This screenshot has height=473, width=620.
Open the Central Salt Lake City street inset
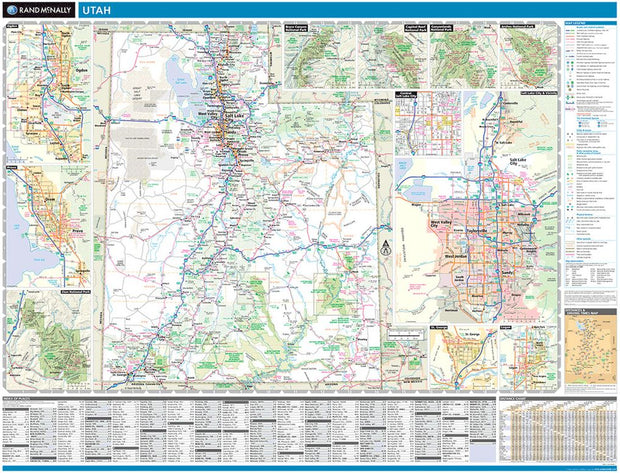click(428, 123)
